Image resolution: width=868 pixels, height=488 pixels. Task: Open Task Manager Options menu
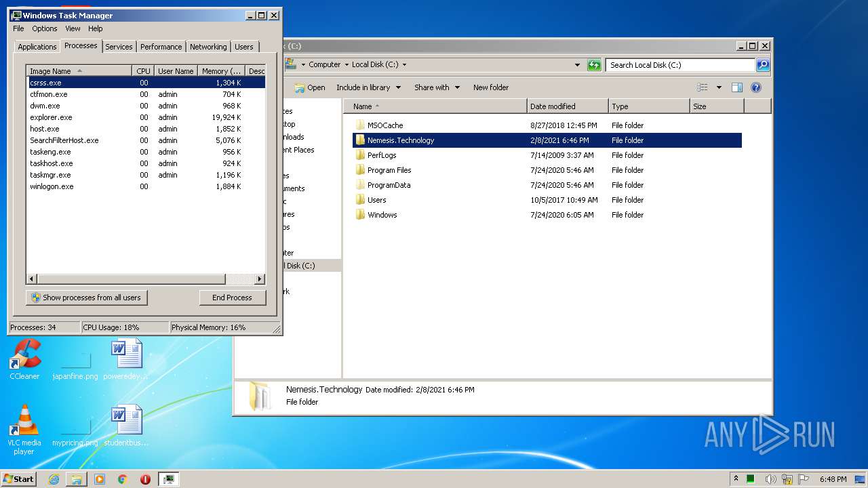pyautogui.click(x=45, y=28)
